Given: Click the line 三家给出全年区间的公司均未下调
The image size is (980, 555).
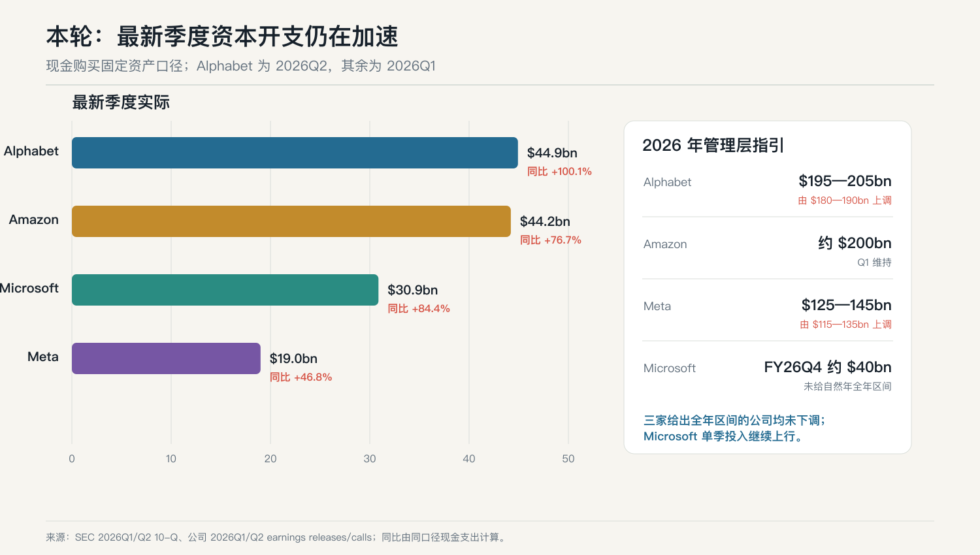Looking at the screenshot, I should point(734,420).
